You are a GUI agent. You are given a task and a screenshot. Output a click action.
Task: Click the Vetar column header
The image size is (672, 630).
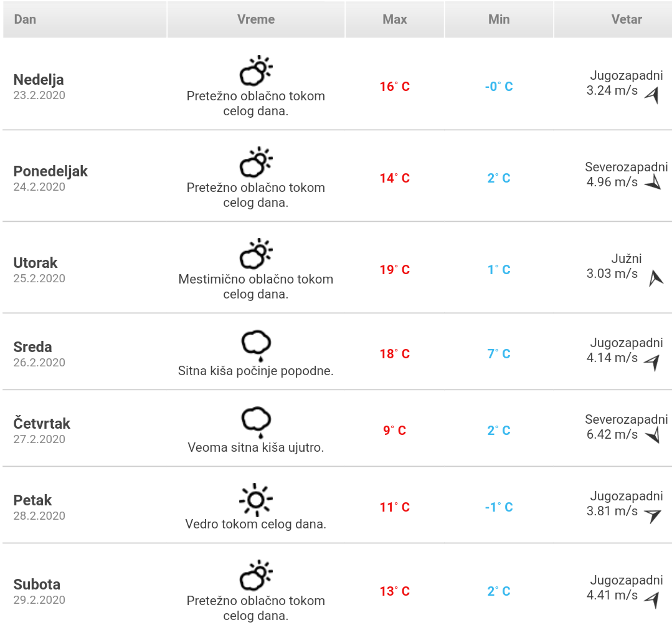pyautogui.click(x=627, y=19)
